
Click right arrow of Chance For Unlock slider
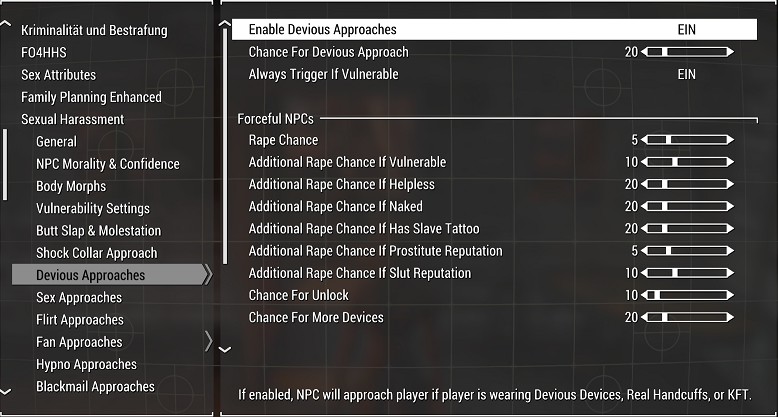(x=730, y=295)
